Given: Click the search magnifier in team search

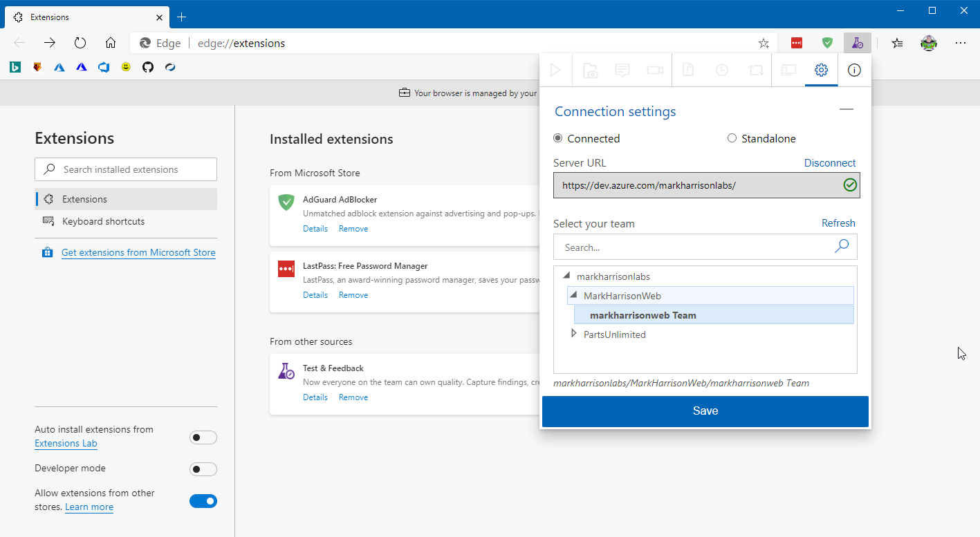Looking at the screenshot, I should click(842, 247).
